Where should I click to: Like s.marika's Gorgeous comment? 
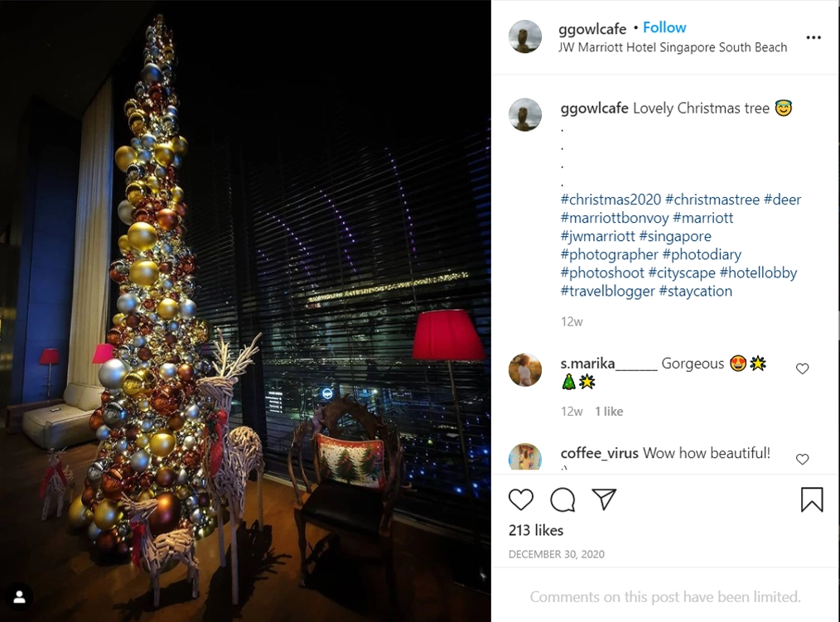tap(802, 369)
